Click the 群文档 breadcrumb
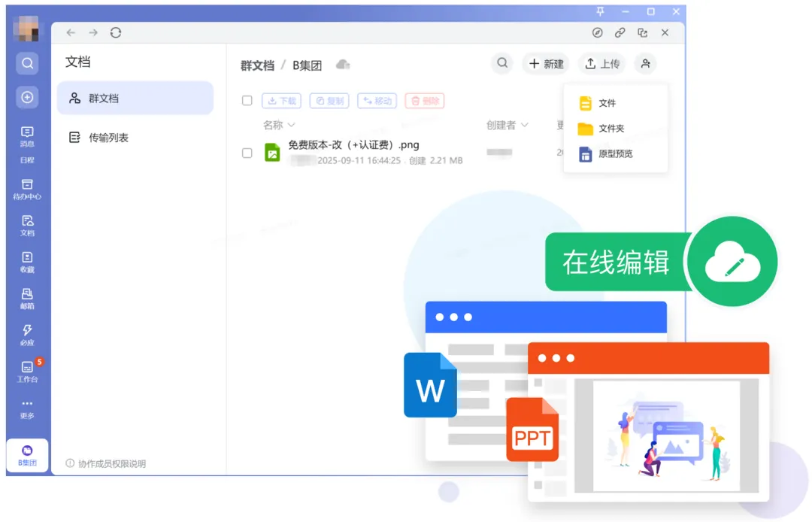 click(x=257, y=65)
